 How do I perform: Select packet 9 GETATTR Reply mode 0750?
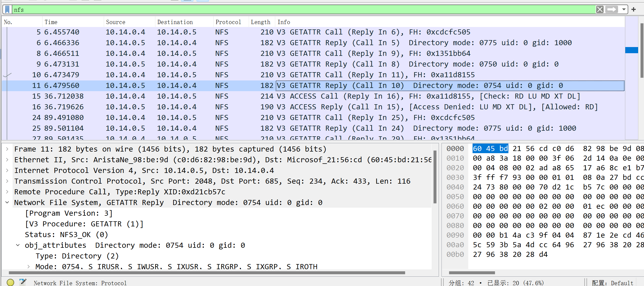point(313,64)
